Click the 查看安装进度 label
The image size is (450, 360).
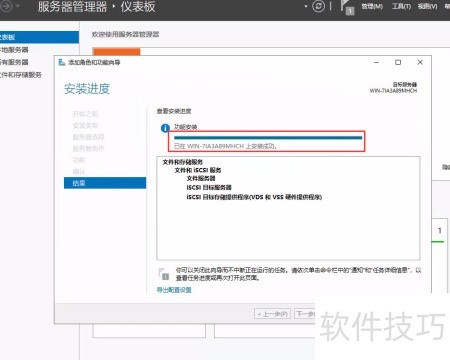pyautogui.click(x=174, y=111)
